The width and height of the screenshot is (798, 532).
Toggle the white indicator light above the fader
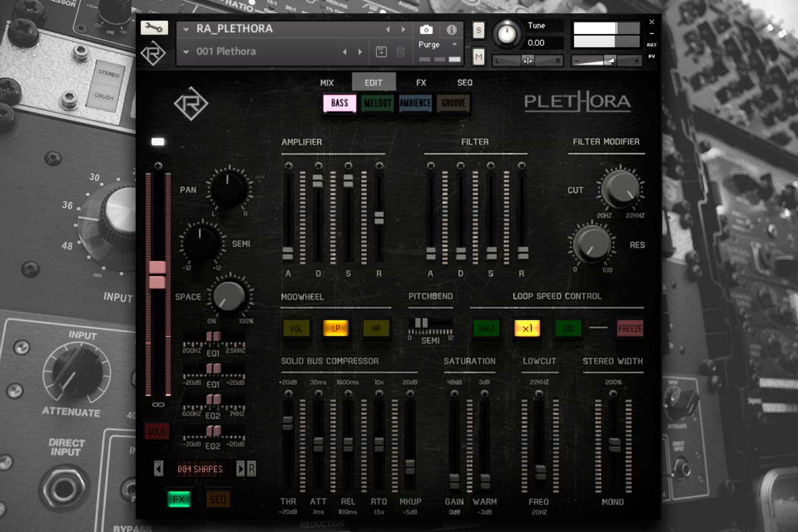coord(158,142)
